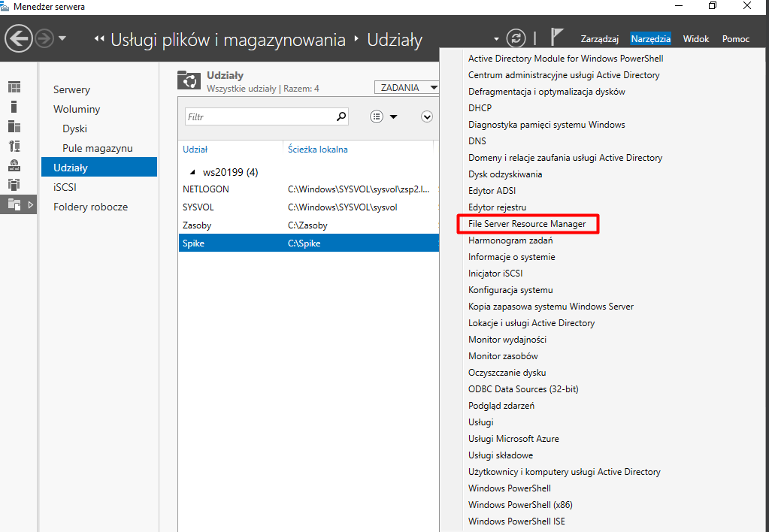Expand the list view options dropdown

(x=384, y=116)
